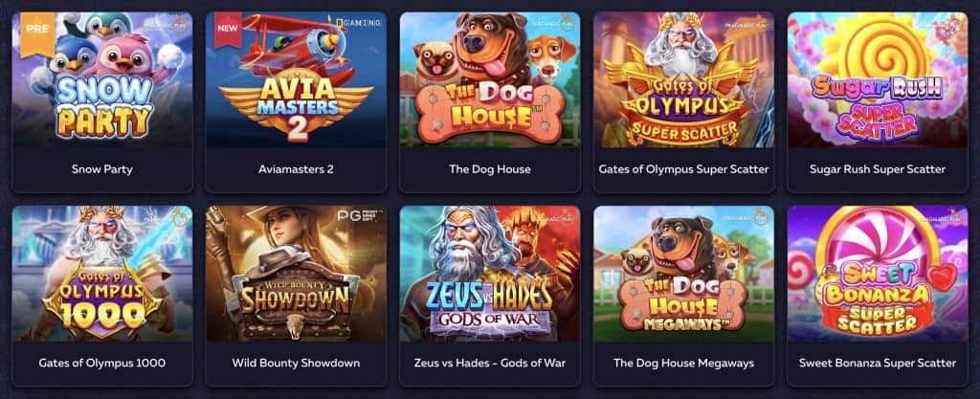Click the 'Aviamasters 2' title label

coord(296,169)
